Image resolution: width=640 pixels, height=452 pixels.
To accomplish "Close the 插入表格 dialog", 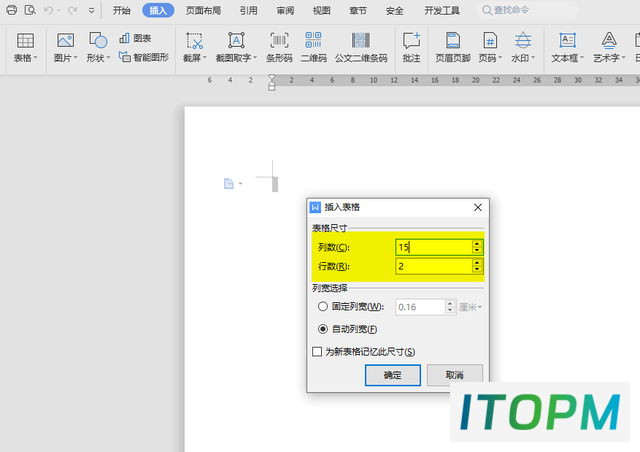I will pyautogui.click(x=478, y=207).
